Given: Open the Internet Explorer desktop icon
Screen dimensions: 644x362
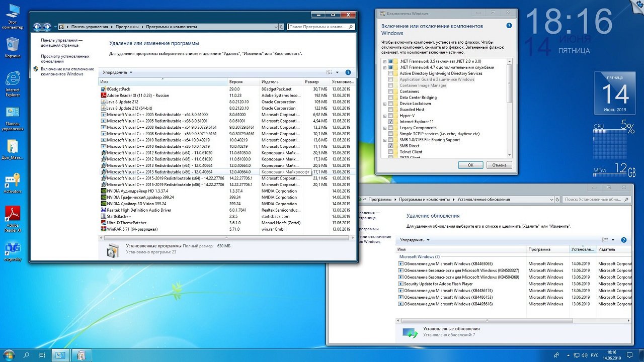Looking at the screenshot, I should (x=12, y=80).
